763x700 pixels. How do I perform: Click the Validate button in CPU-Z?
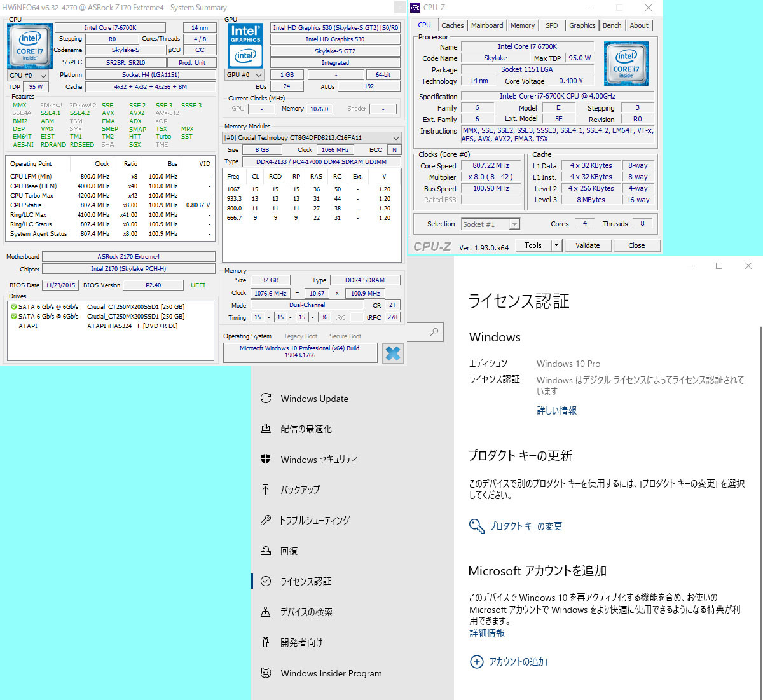tap(588, 245)
